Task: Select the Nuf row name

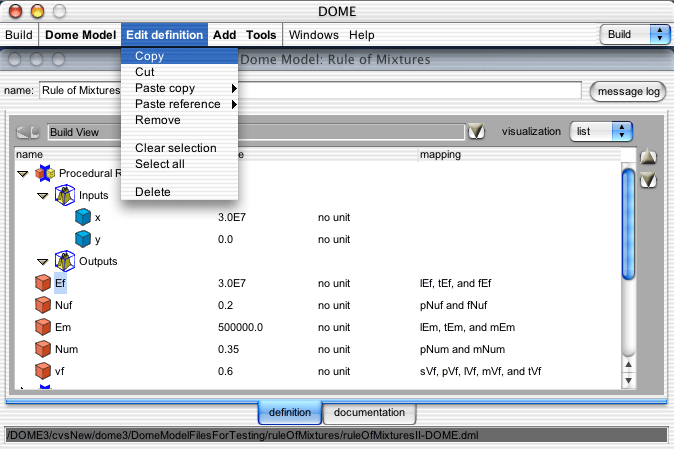Action: tap(64, 305)
